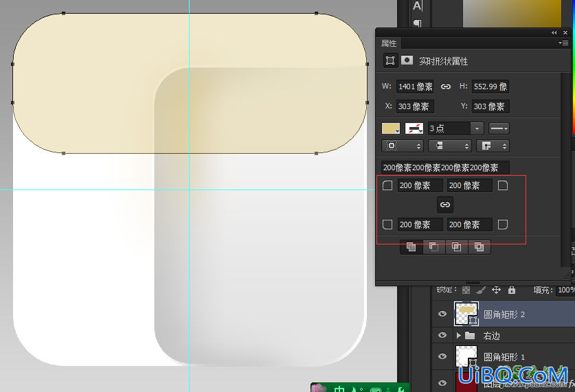Select the 圆角矩形 1 layer thumbnail

466,356
